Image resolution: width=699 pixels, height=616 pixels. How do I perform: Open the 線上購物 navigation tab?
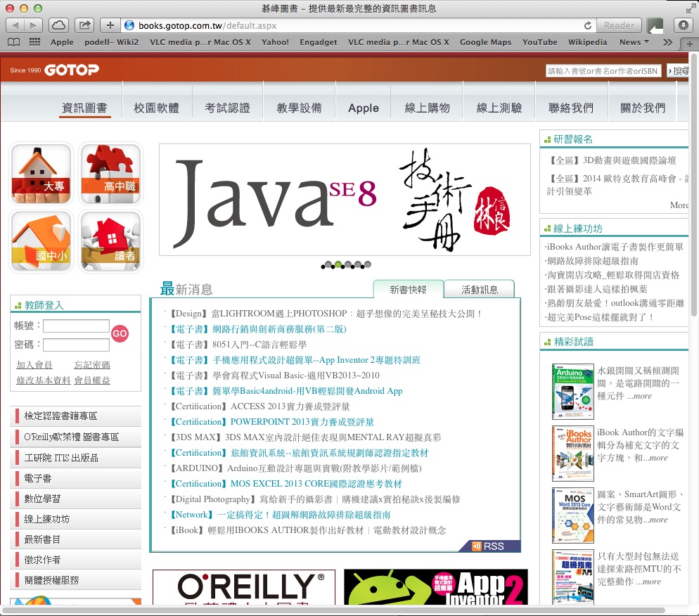pyautogui.click(x=427, y=108)
